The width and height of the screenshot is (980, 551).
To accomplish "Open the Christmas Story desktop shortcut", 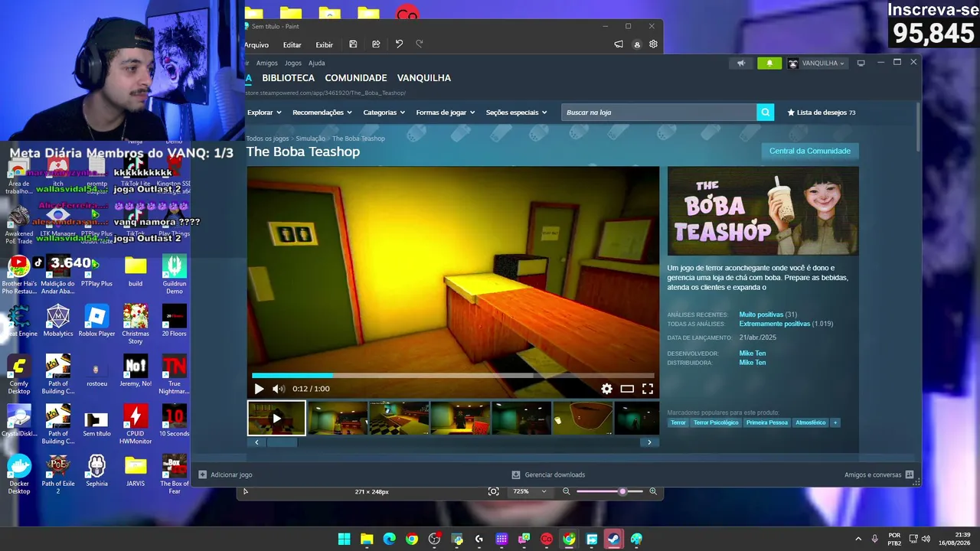I will tap(136, 324).
